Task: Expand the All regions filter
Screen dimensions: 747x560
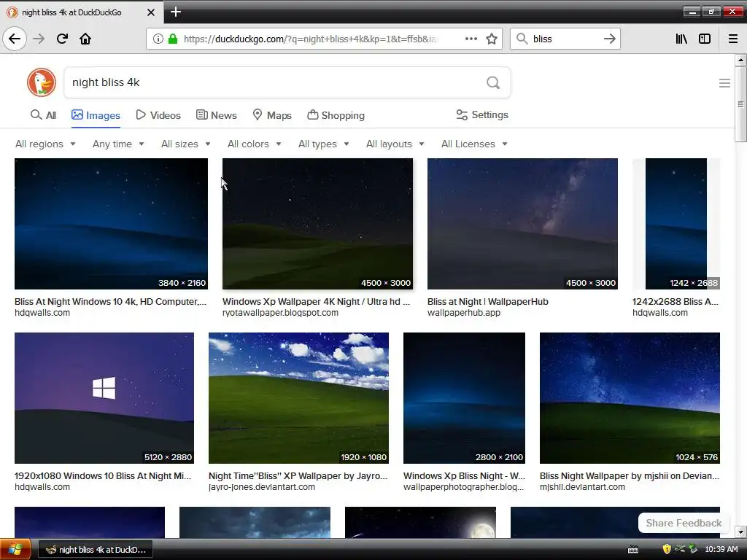Action: click(45, 144)
